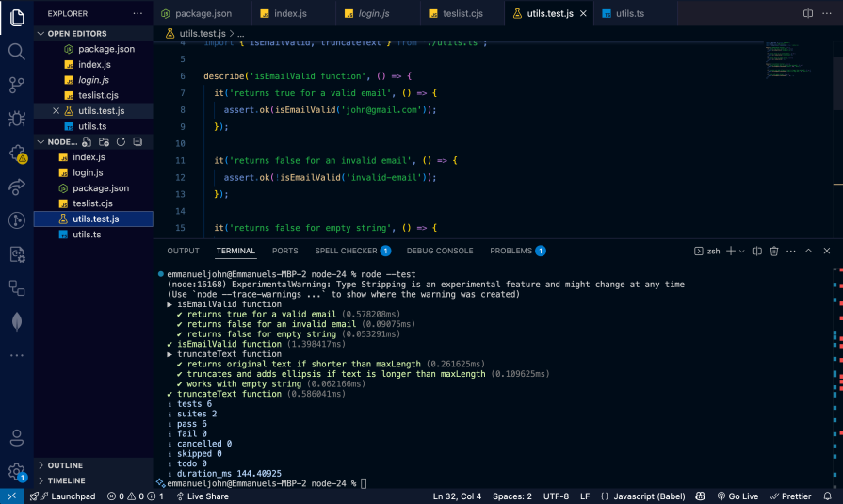Image resolution: width=843 pixels, height=504 pixels.
Task: Collapse the NODE folder section
Action: click(x=41, y=142)
